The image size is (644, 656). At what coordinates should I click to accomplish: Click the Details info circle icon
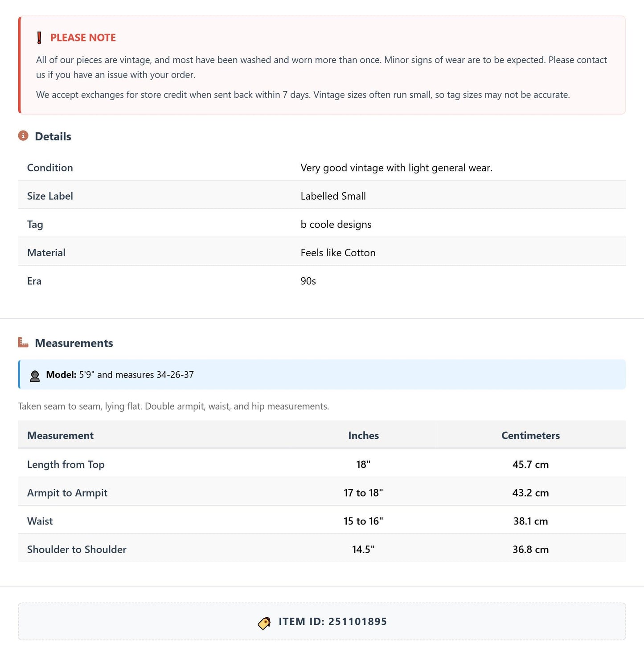click(x=23, y=135)
